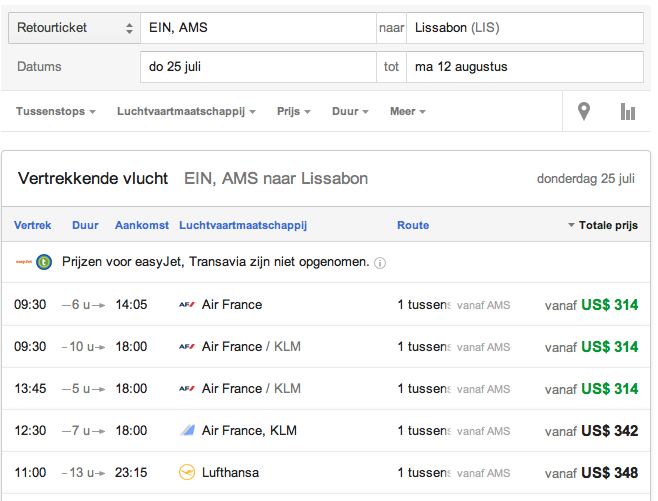Screen dimensions: 658x501
Task: Sort by Totale prijs column
Action: 603,225
